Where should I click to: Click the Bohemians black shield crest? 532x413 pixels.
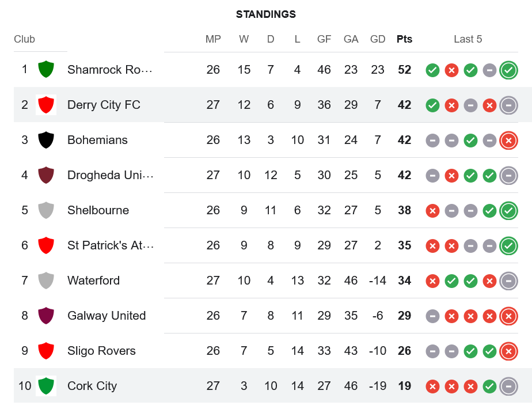tap(46, 140)
